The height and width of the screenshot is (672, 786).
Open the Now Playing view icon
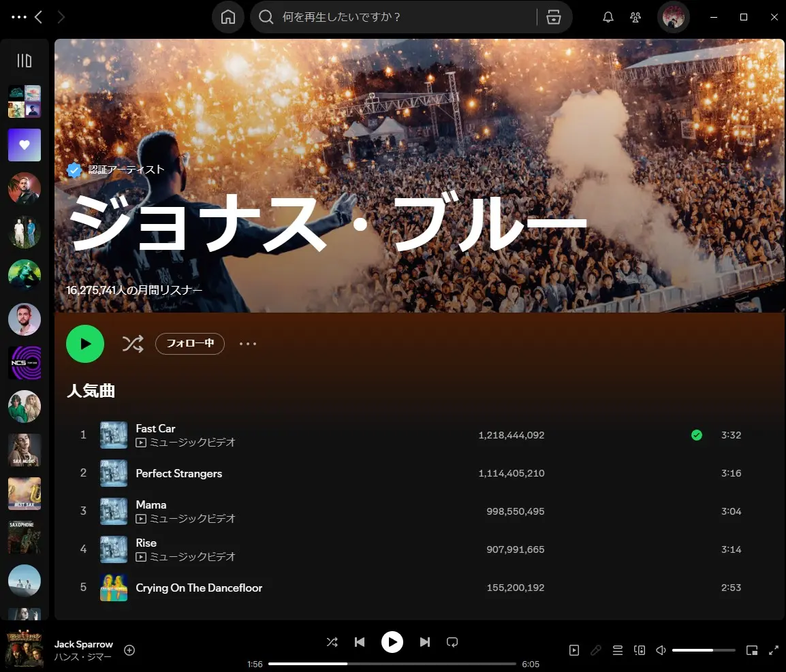(574, 650)
